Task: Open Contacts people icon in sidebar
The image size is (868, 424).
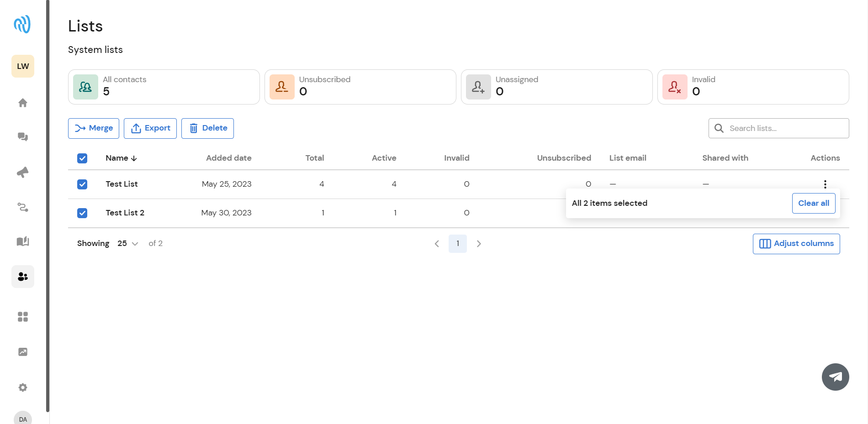Action: click(x=23, y=277)
